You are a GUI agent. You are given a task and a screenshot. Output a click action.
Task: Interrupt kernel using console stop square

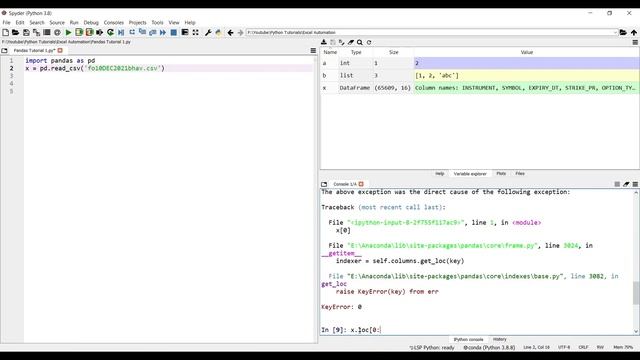(x=617, y=184)
